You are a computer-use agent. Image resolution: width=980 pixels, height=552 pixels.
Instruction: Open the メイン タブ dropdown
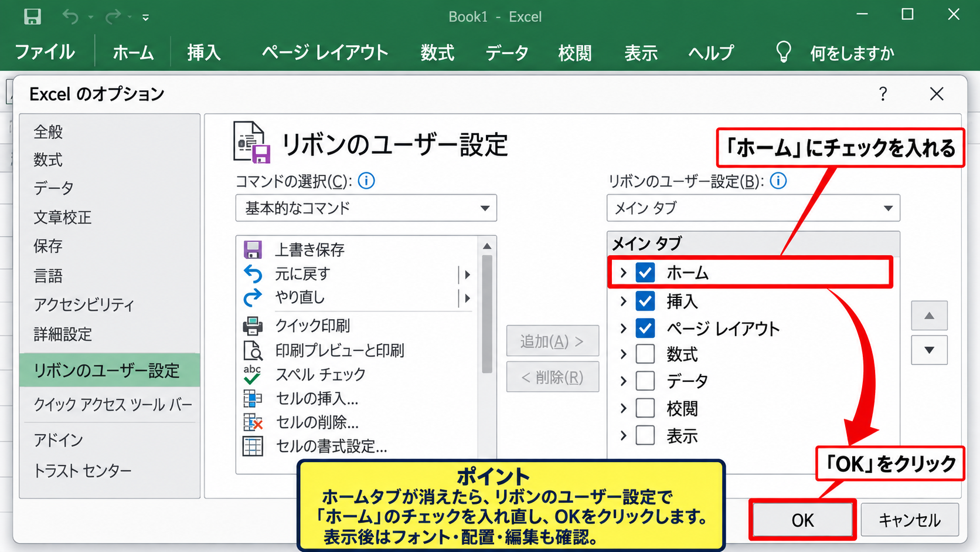pos(753,208)
